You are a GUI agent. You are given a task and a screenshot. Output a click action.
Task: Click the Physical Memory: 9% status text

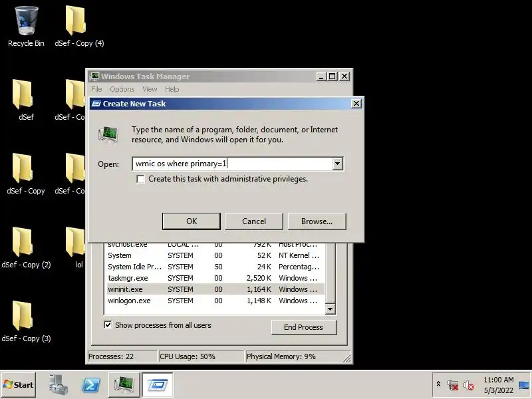(281, 356)
